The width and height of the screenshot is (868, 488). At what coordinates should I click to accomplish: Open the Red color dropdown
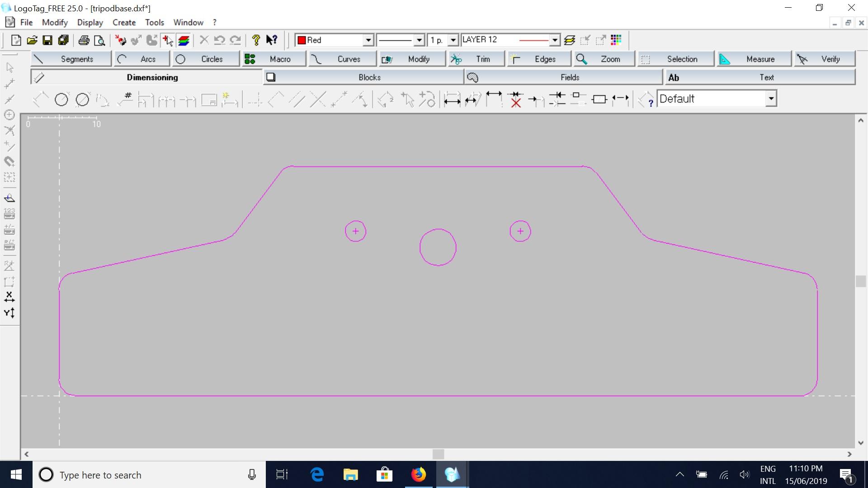pyautogui.click(x=368, y=40)
